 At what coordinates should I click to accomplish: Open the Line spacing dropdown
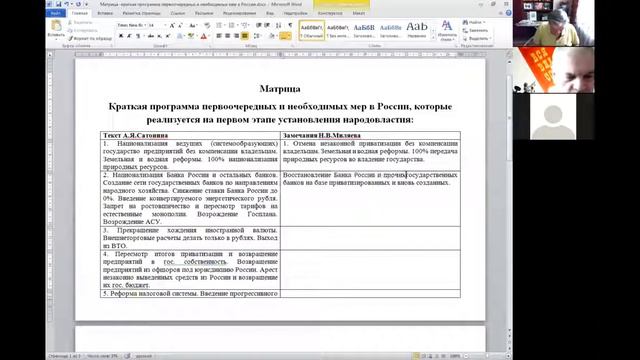[x=257, y=36]
